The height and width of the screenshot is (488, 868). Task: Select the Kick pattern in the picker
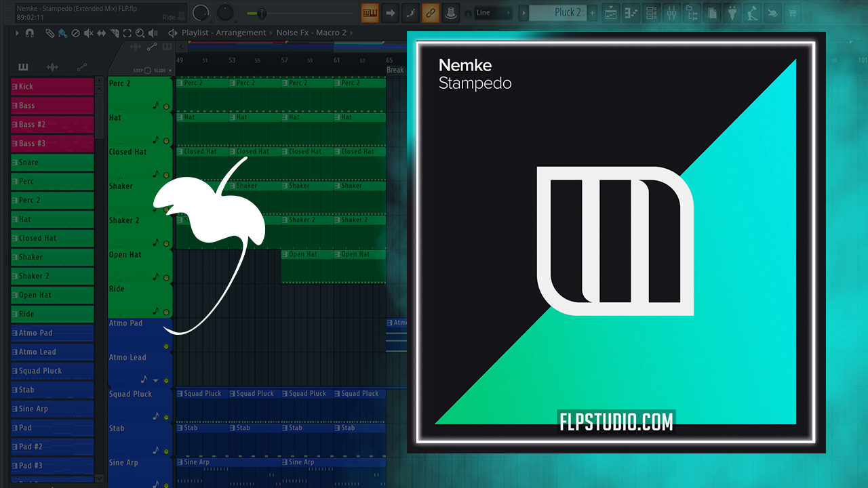tap(52, 87)
